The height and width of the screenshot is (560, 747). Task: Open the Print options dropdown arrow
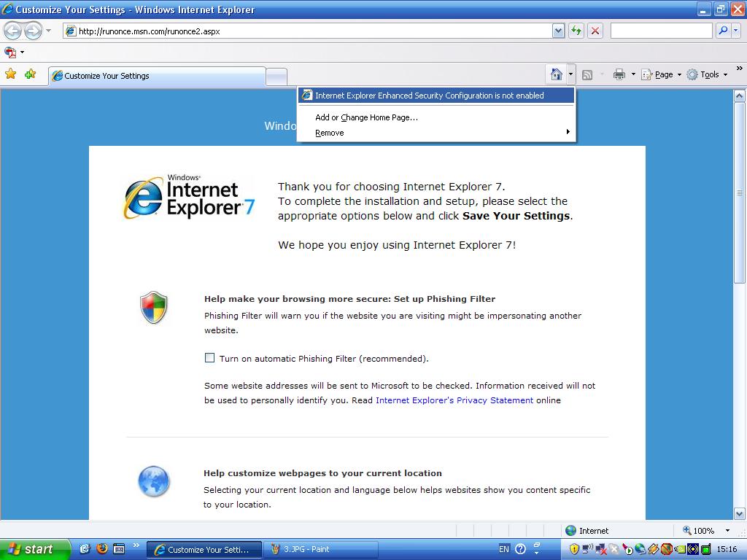tap(633, 74)
